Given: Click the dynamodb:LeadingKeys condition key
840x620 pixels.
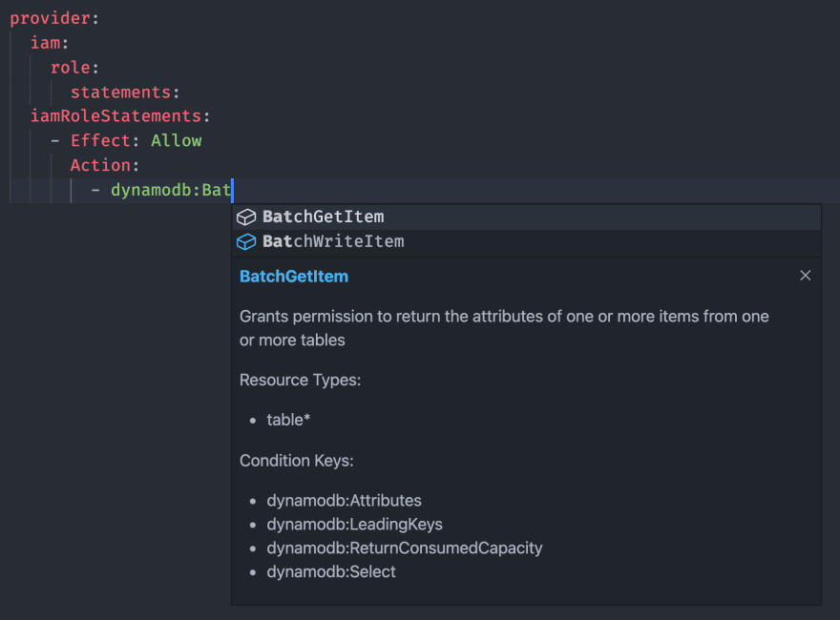Looking at the screenshot, I should tap(355, 525).
